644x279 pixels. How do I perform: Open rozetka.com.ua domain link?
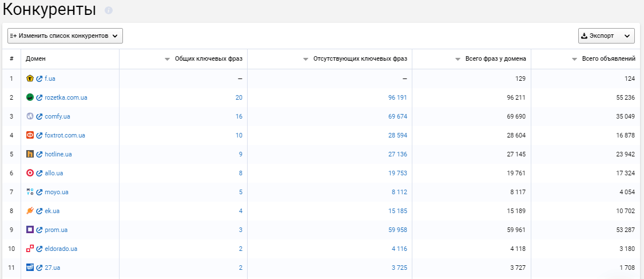pyautogui.click(x=66, y=97)
